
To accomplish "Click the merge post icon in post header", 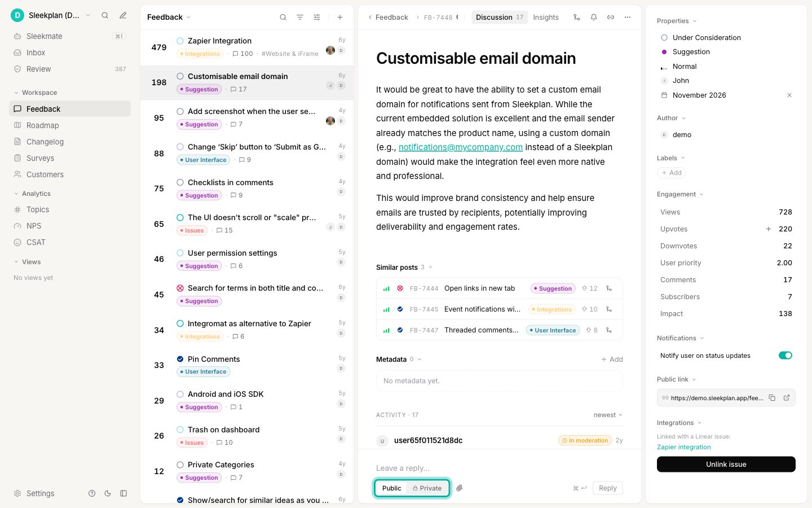I will [576, 17].
